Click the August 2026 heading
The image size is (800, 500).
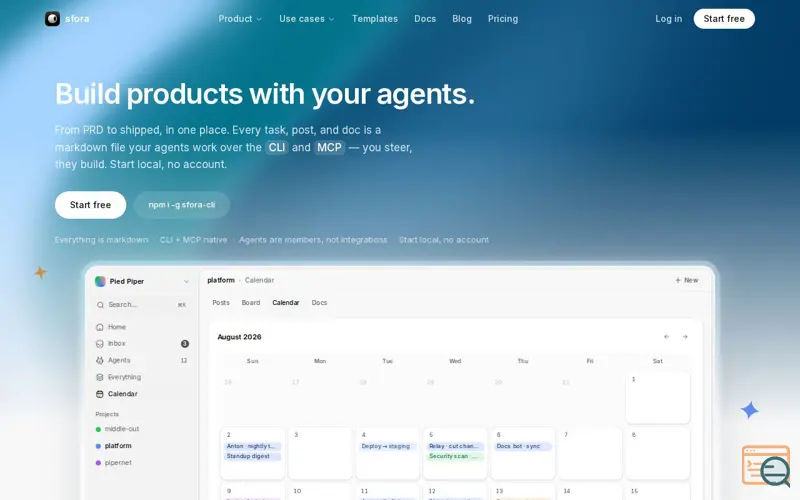coord(239,337)
